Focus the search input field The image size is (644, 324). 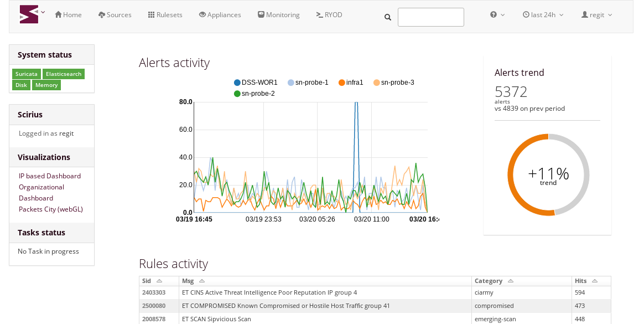(431, 17)
